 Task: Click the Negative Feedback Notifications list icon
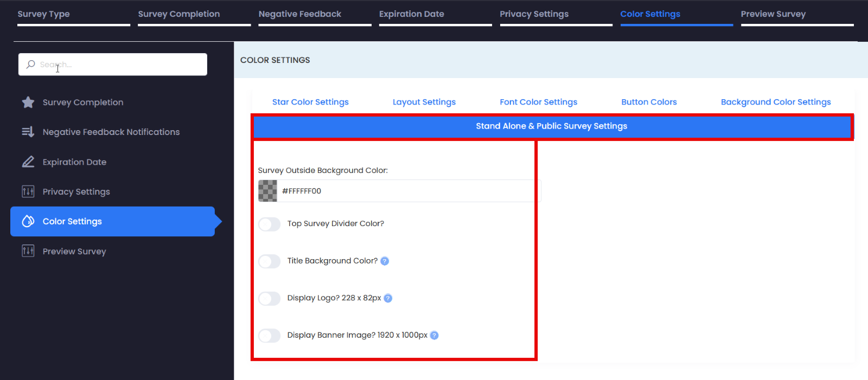click(28, 132)
